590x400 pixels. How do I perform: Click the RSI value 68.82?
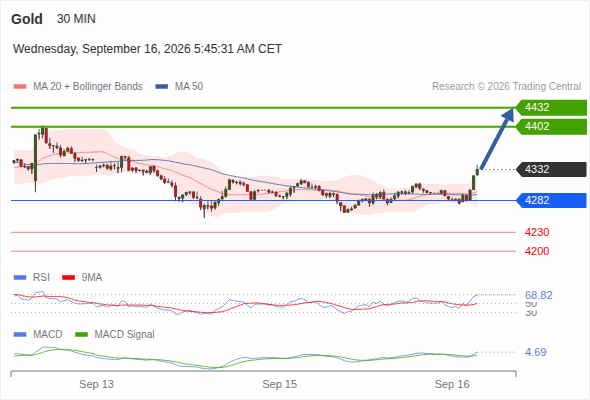(x=539, y=295)
